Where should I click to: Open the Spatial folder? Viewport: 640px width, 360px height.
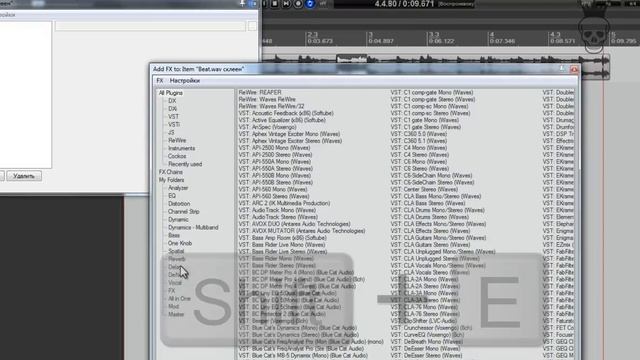point(176,251)
